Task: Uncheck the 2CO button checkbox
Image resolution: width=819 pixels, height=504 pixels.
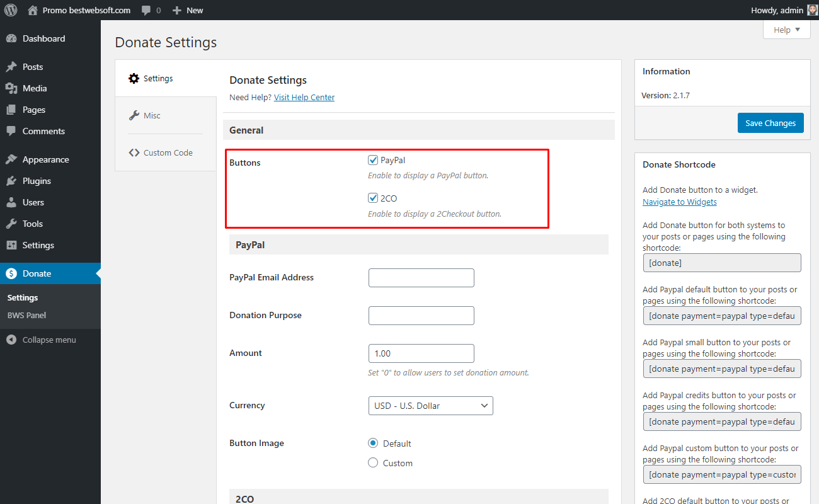Action: [x=373, y=198]
